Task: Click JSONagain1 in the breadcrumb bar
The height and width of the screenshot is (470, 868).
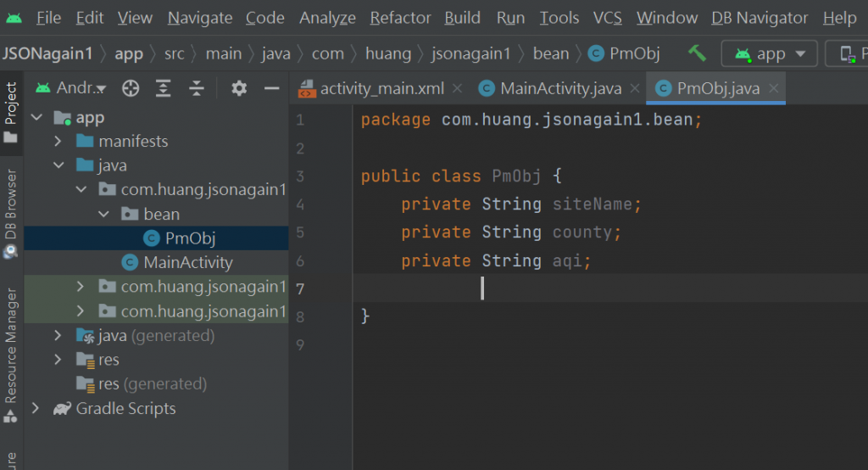Action: [47, 53]
